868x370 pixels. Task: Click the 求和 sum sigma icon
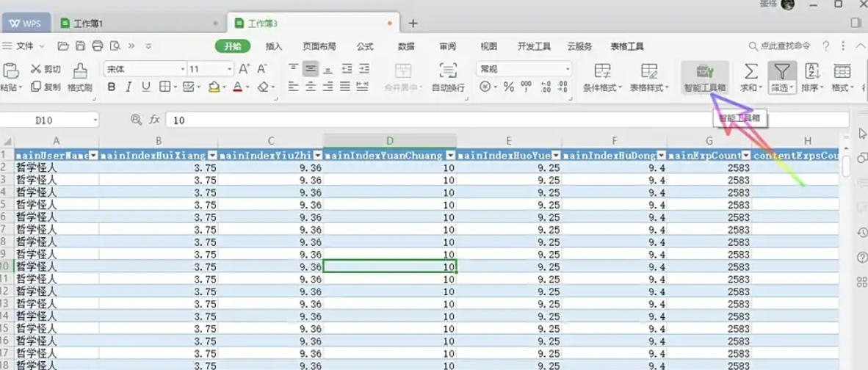[x=751, y=71]
